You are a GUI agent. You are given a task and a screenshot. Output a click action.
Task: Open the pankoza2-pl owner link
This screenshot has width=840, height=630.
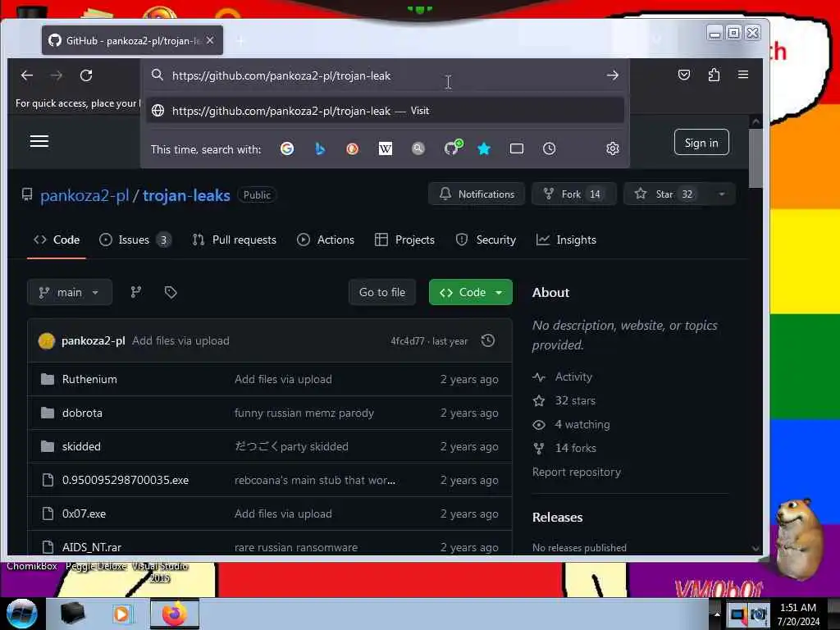pyautogui.click(x=84, y=195)
